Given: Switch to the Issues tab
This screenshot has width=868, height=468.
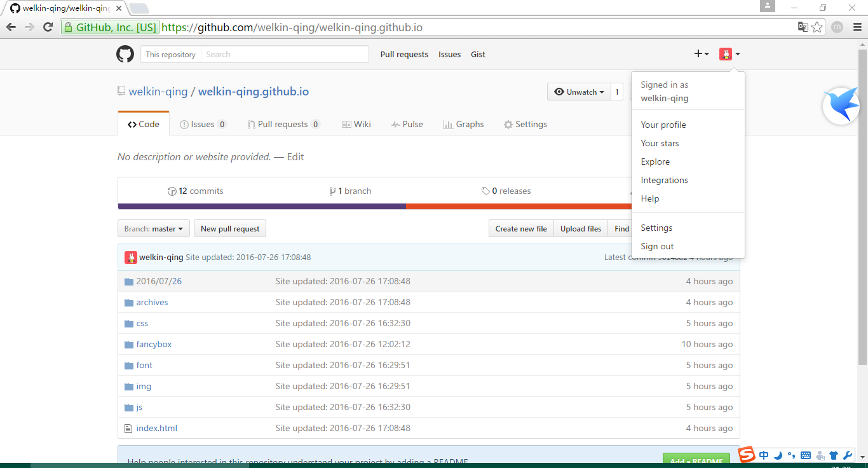Looking at the screenshot, I should (x=203, y=124).
